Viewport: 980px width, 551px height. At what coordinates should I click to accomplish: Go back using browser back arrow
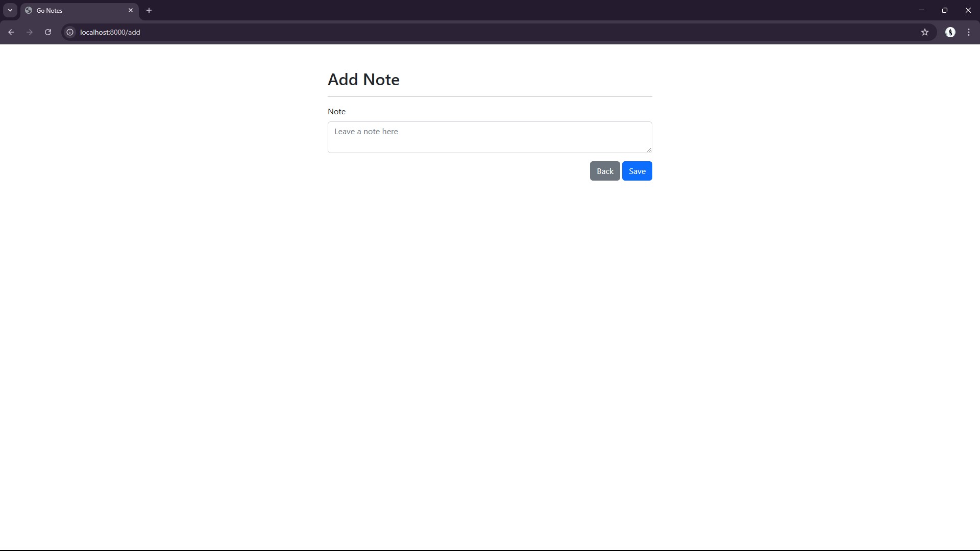coord(11,32)
